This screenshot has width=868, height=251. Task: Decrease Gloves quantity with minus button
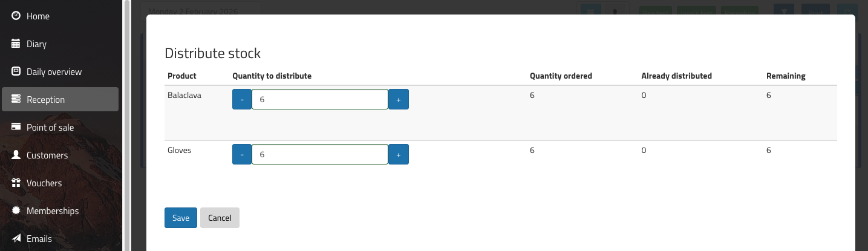241,154
